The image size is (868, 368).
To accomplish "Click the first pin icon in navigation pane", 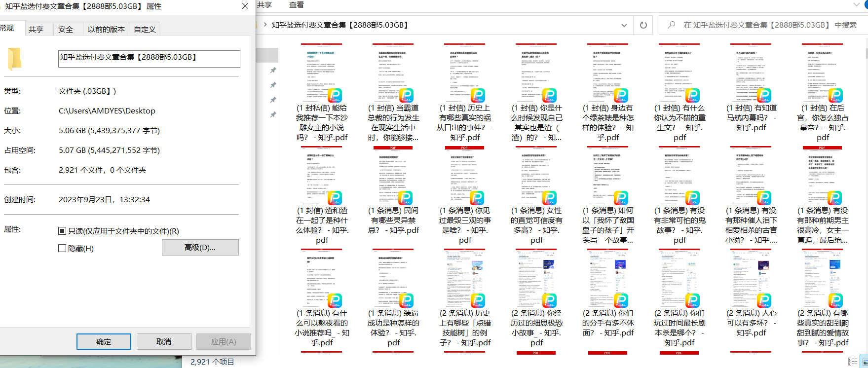I will [273, 71].
